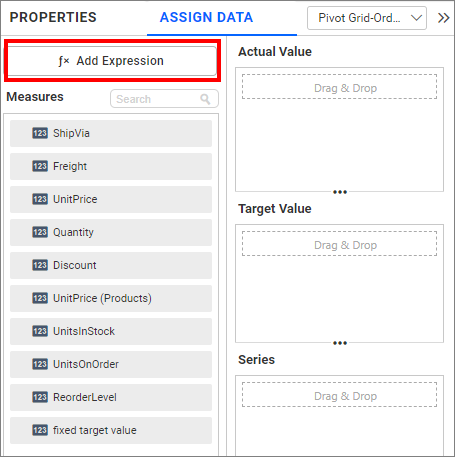Screen dimensions: 455x457
Task: Collapse panel using double chevron icon
Action: pyautogui.click(x=443, y=18)
